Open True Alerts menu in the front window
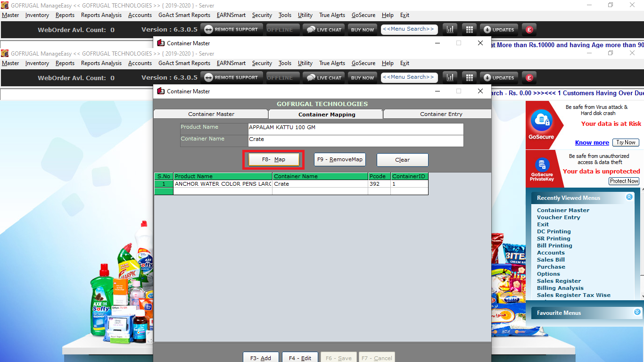This screenshot has height=362, width=644. tap(332, 63)
